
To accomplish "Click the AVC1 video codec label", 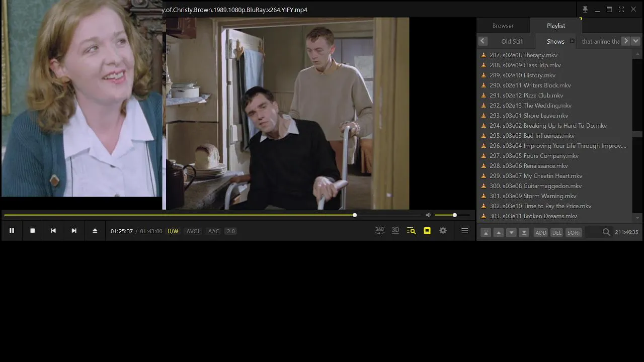I will [193, 231].
